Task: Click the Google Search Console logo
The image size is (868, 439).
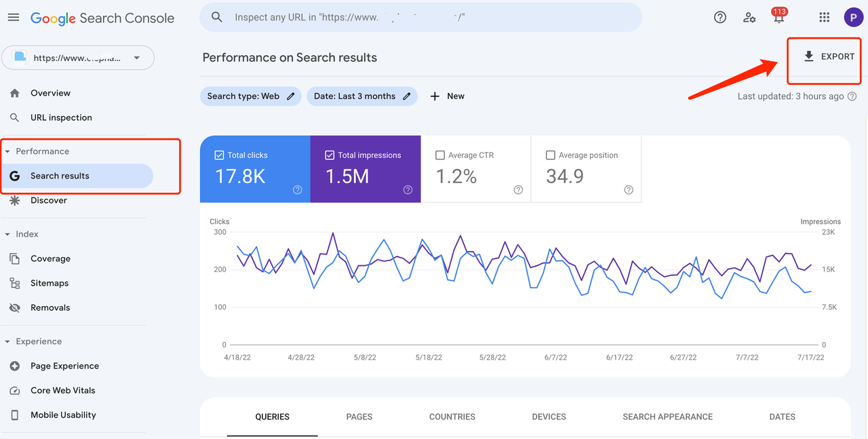Action: 102,18
